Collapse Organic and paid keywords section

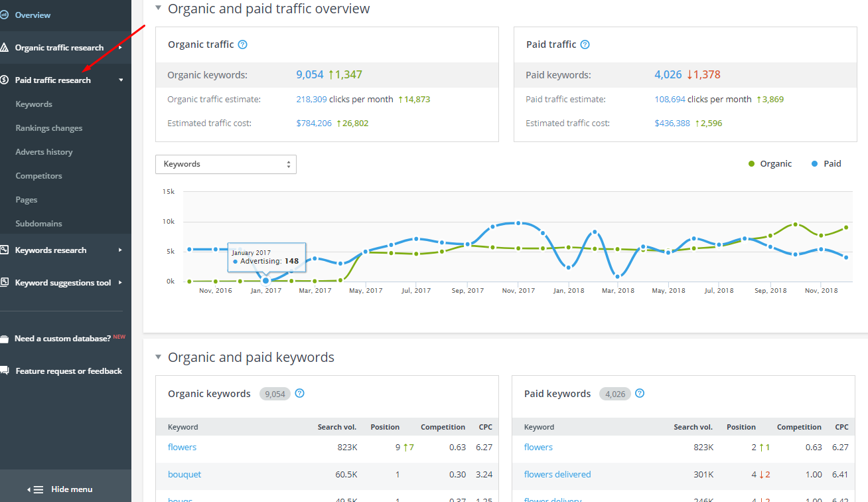(x=158, y=357)
